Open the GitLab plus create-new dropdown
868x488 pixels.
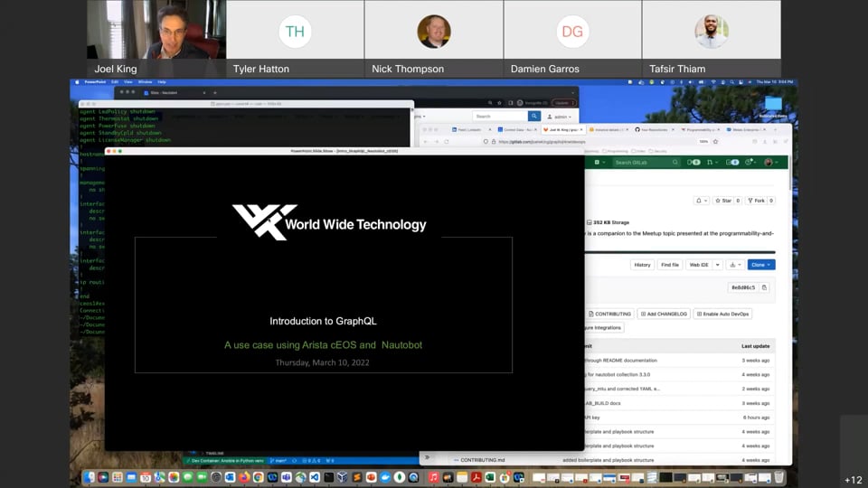coord(599,163)
